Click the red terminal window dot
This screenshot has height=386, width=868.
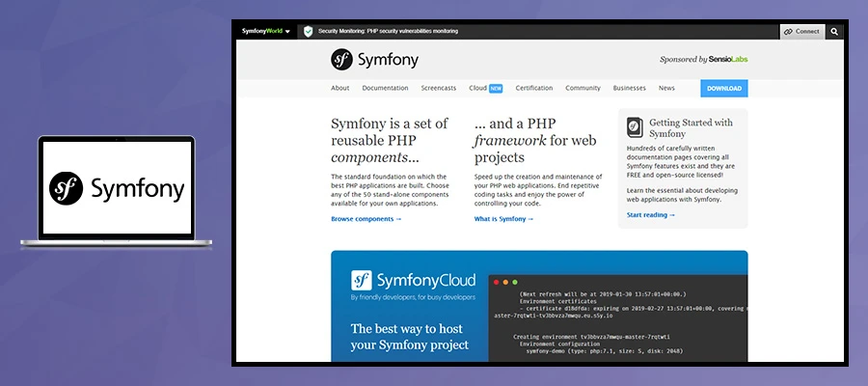click(496, 283)
